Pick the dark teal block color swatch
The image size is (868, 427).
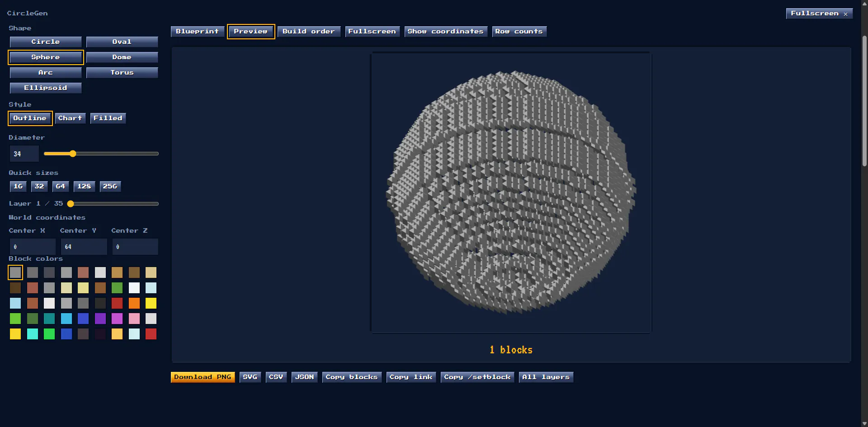[x=49, y=318]
